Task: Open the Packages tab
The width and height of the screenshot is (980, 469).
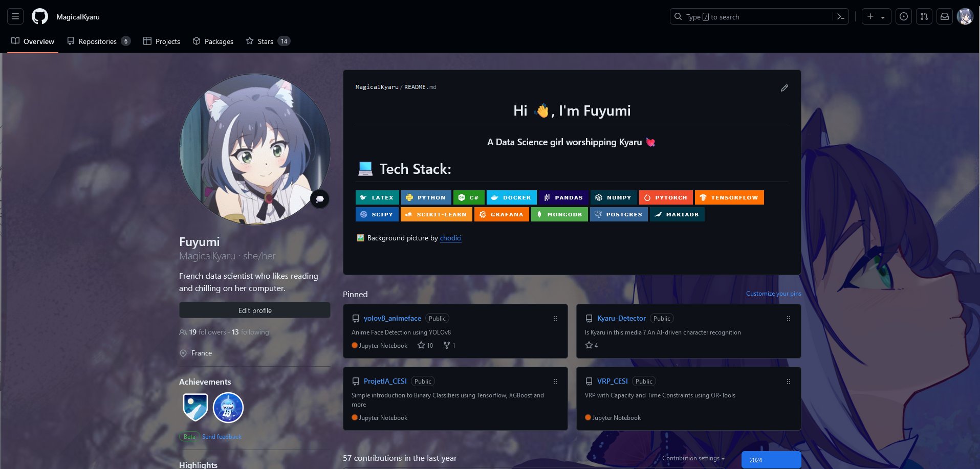Action: (x=213, y=41)
